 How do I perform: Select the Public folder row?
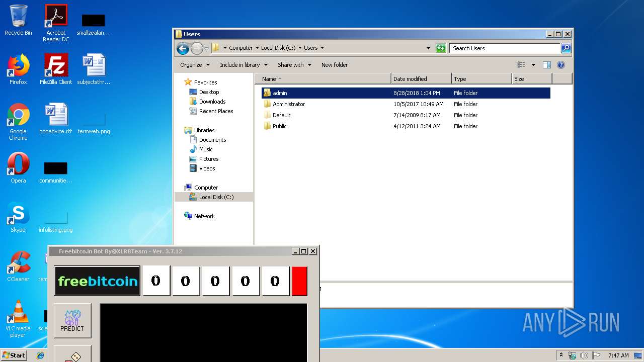(406, 126)
